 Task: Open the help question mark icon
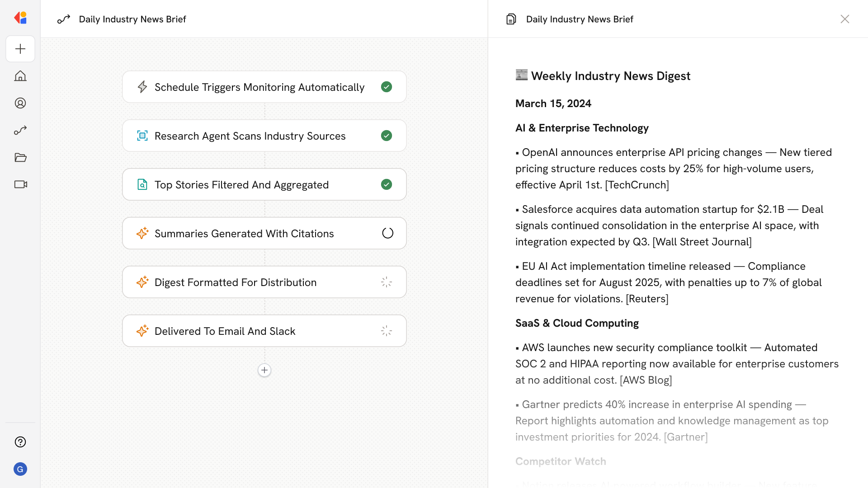tap(20, 442)
